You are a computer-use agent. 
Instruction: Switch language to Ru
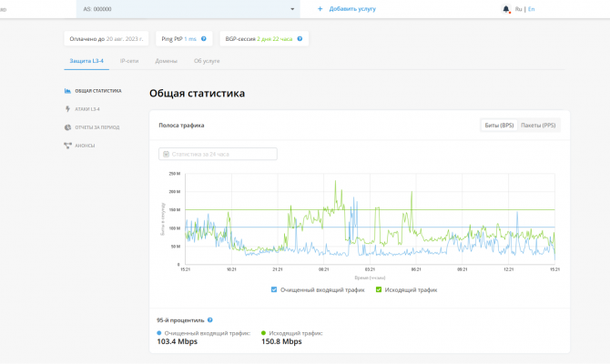point(518,9)
